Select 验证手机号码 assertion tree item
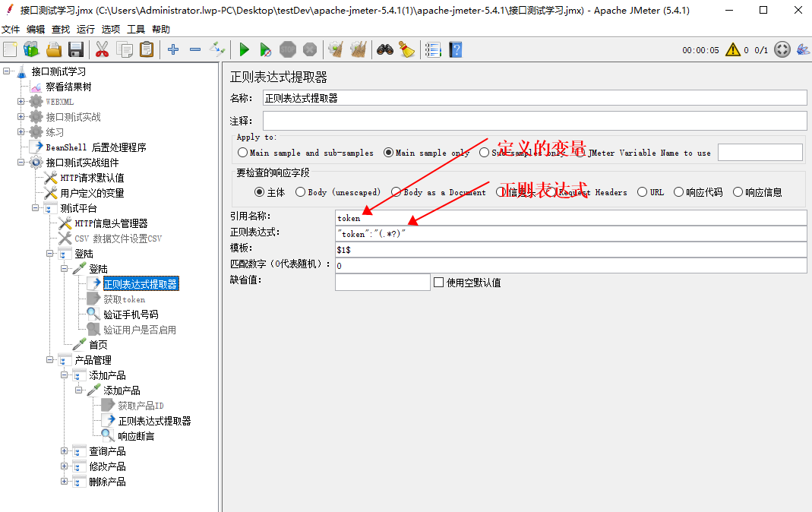This screenshot has height=512, width=812. (x=131, y=314)
